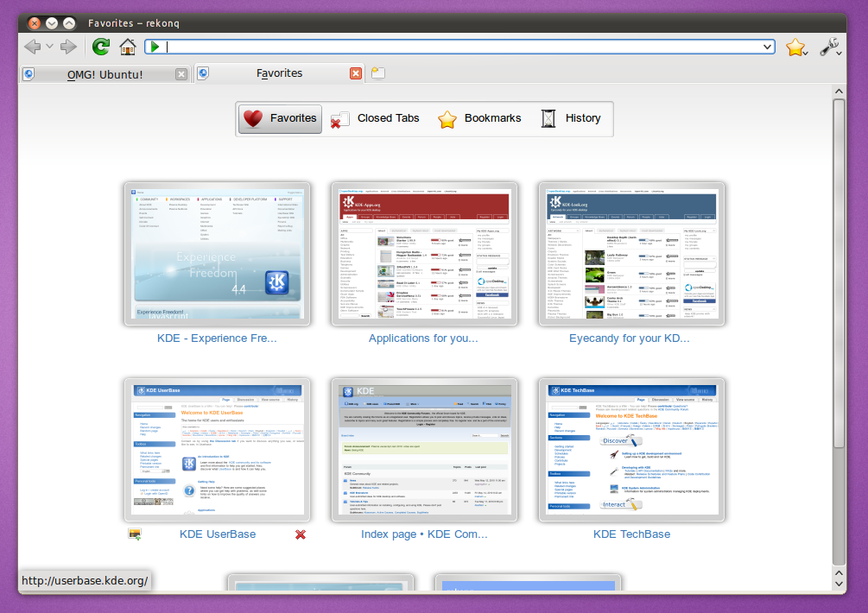Click the OMG! Ubuntu! tab favicon
This screenshot has width=868, height=613.
coord(29,73)
